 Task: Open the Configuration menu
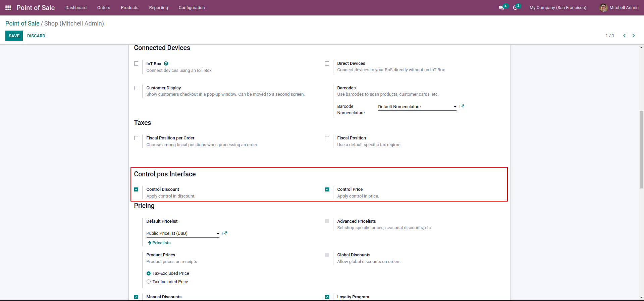[x=192, y=8]
